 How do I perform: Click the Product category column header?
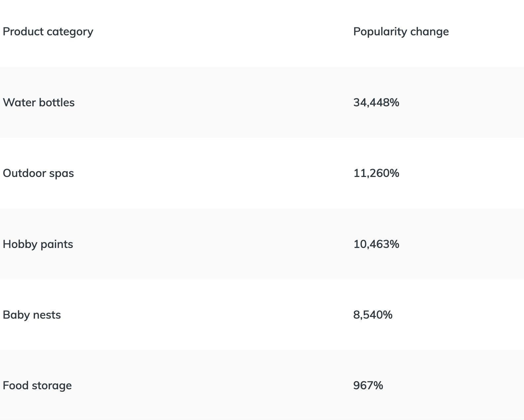click(x=48, y=32)
